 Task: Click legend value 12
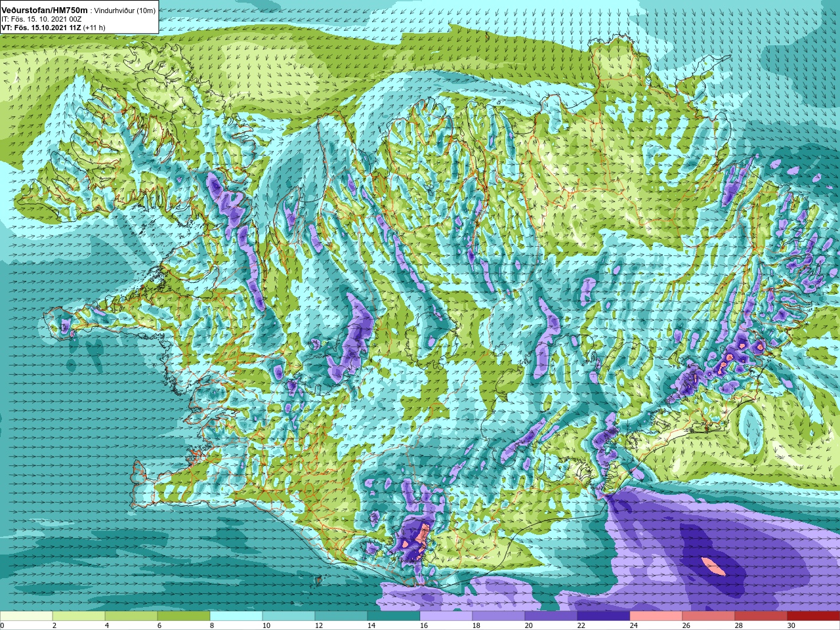[x=318, y=625]
